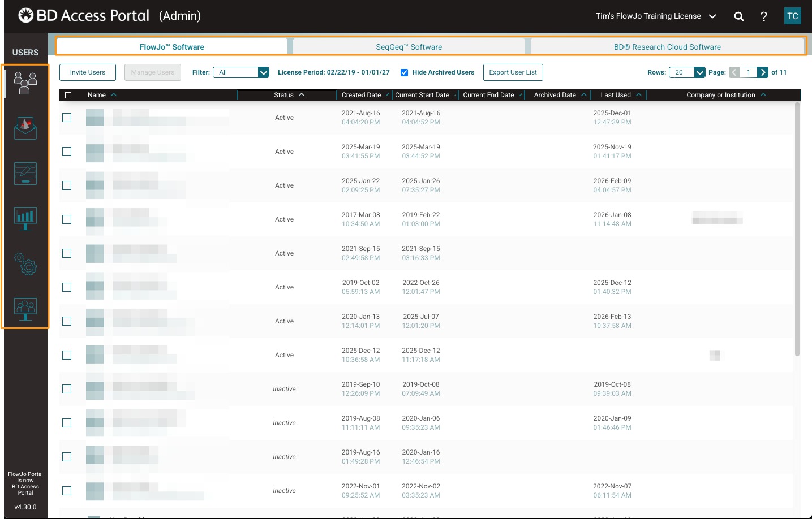Screen dimensions: 812x519
Task: Open the gears settings sidebar icon
Action: tap(25, 264)
